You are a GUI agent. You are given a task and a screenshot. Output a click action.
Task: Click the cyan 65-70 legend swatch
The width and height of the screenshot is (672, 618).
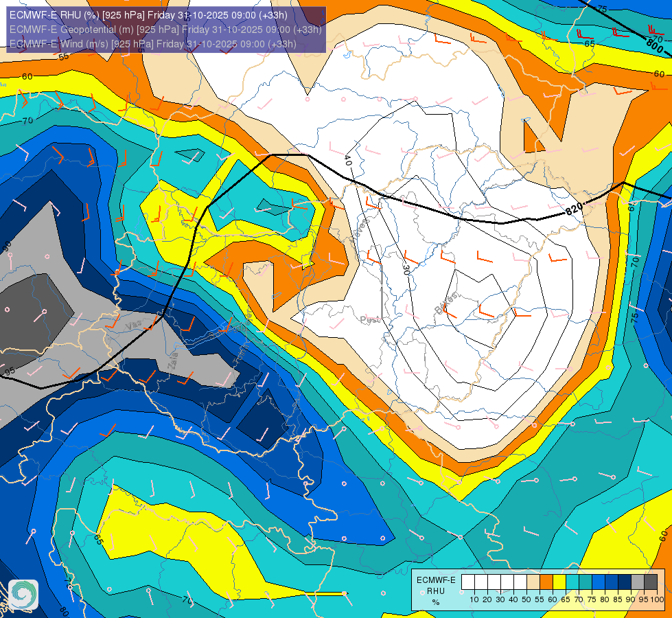[x=572, y=582]
